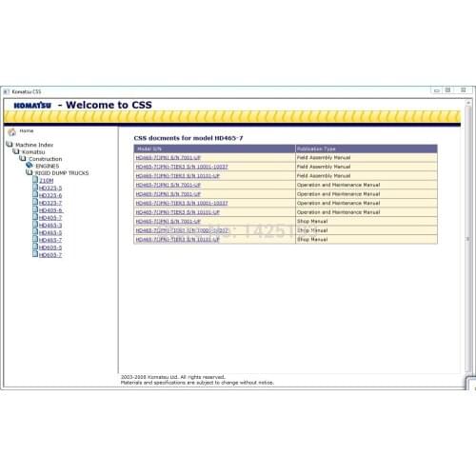Open the Shop Manual S/N 7001-UP link
Viewport: 476px width, 476px height.
pos(169,222)
